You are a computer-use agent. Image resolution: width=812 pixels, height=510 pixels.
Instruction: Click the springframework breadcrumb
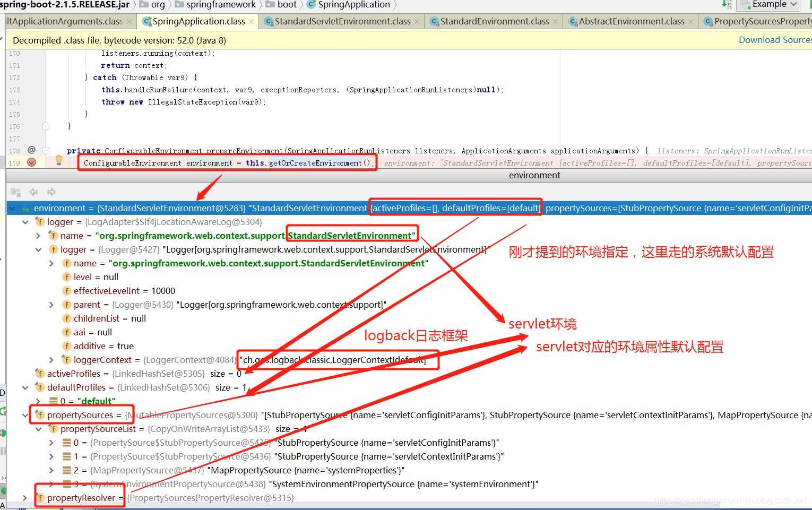(x=215, y=5)
